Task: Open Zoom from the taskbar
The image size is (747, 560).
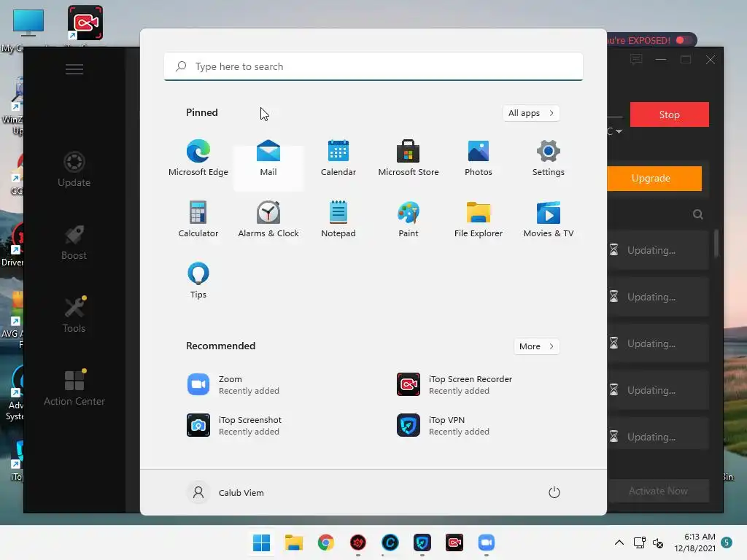Action: click(x=487, y=542)
